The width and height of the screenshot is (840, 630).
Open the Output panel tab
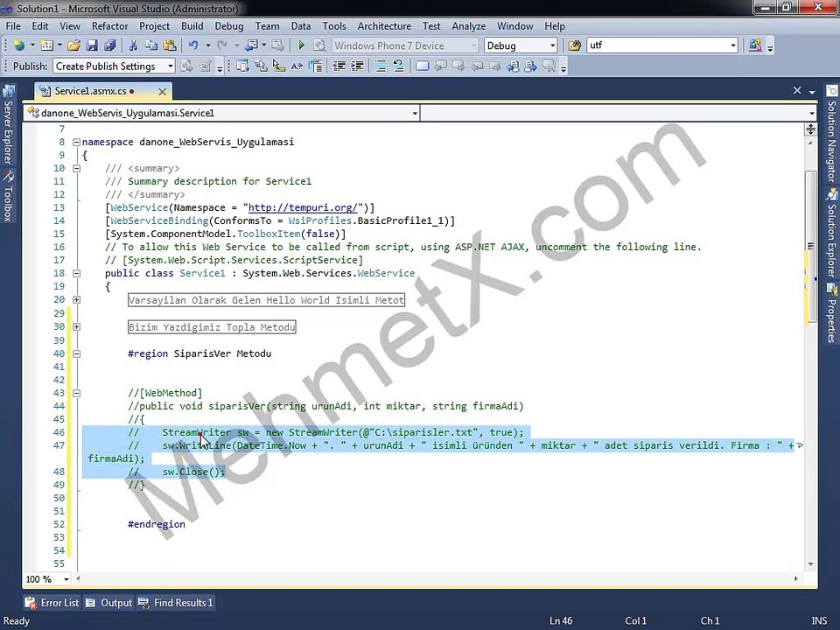(109, 603)
